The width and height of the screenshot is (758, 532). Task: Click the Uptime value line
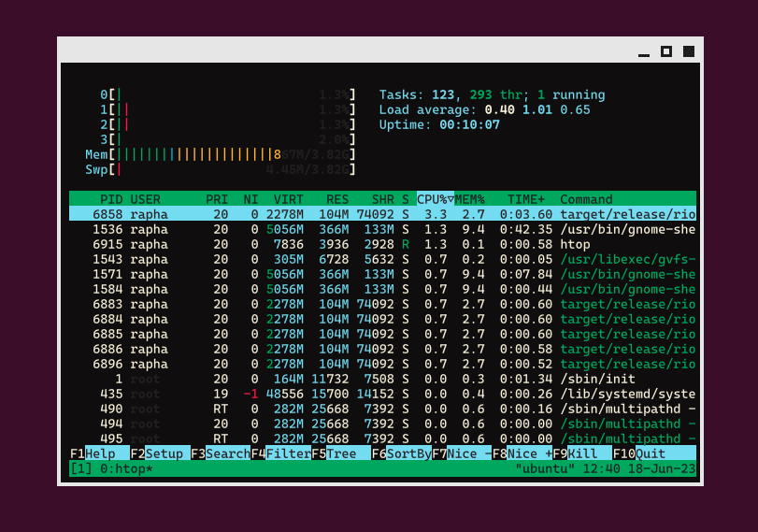click(439, 124)
